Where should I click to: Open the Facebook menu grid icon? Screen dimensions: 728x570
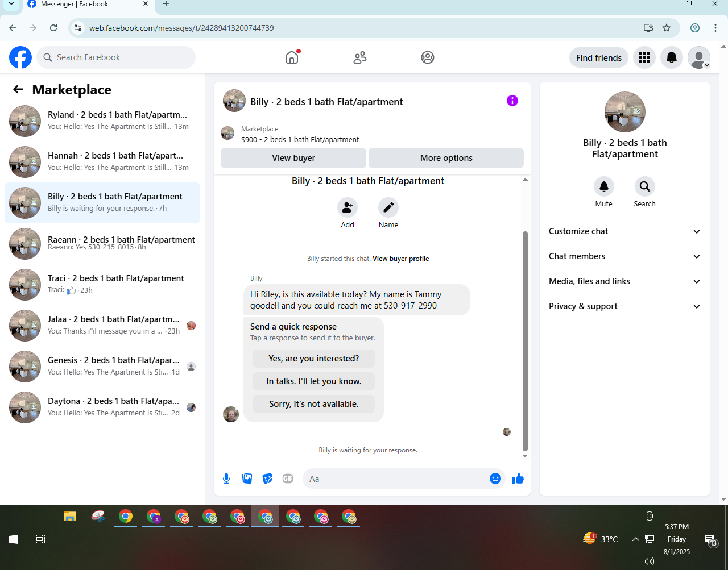644,57
